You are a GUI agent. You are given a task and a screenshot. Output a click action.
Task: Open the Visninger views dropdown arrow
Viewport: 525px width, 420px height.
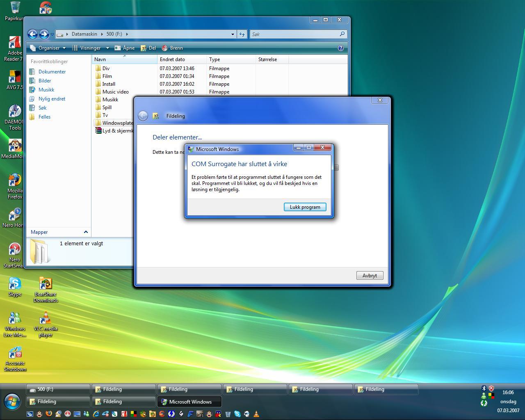(x=107, y=48)
